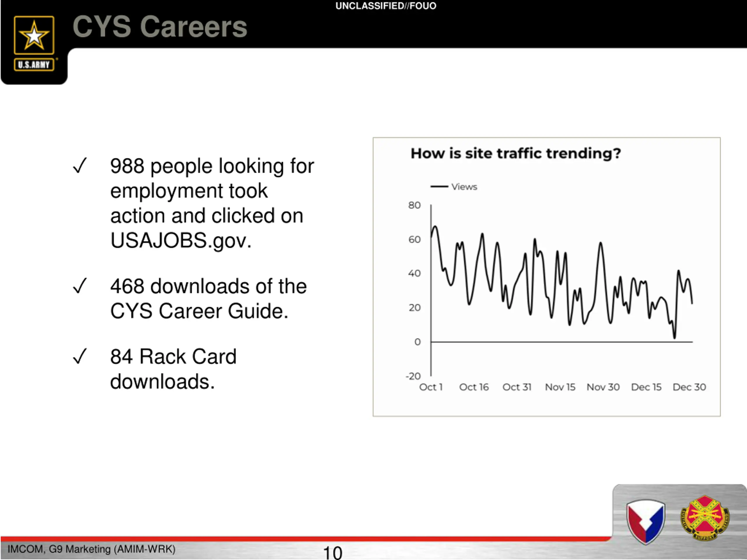747x560 pixels.
Task: Click the 80 value on y-axis
Action: (414, 205)
